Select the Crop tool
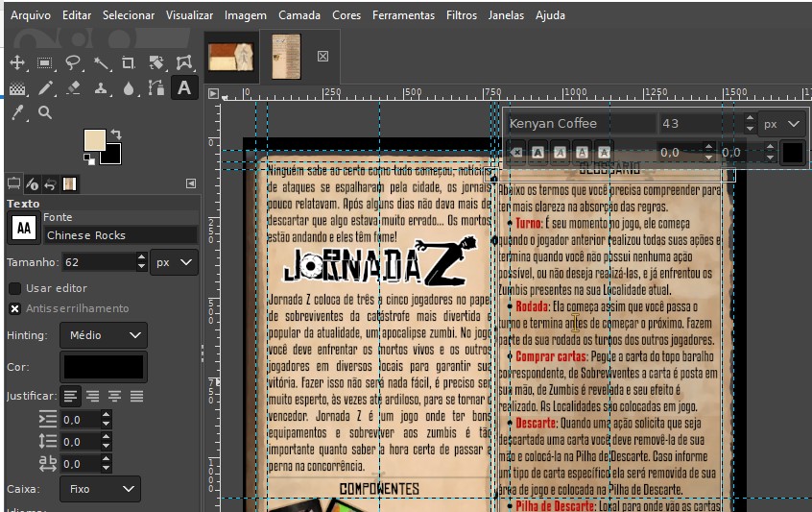Viewport: 812px width, 512px height. 129,62
